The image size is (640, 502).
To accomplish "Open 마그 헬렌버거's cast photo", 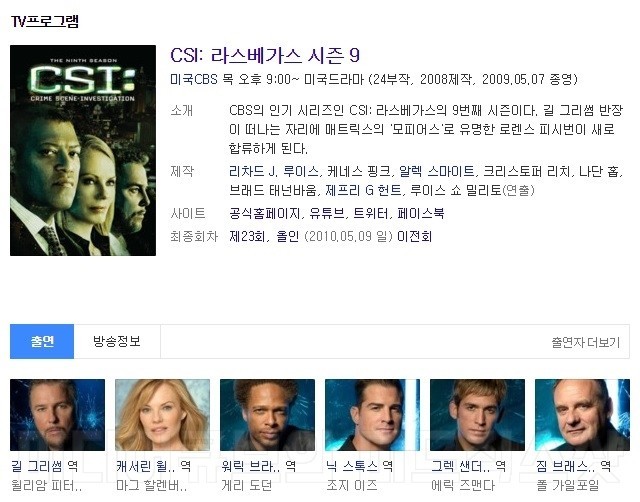I will (x=162, y=415).
